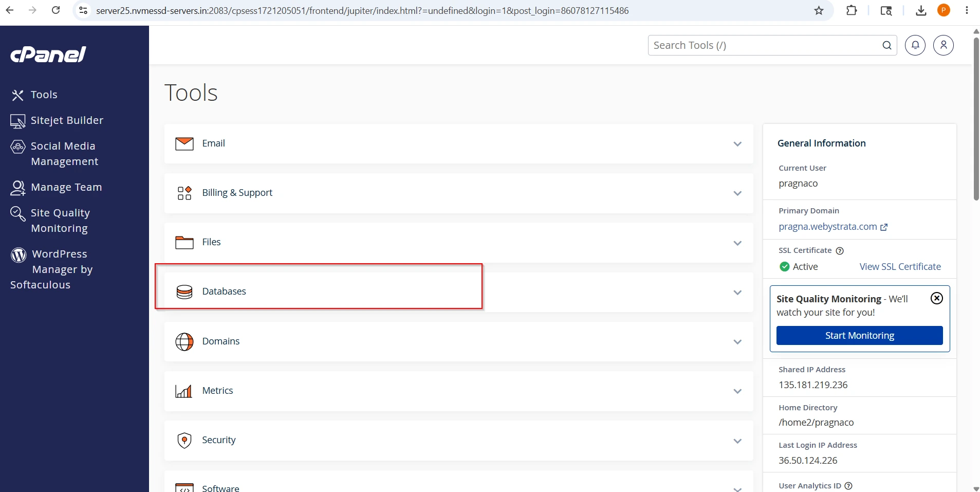Image resolution: width=980 pixels, height=492 pixels.
Task: Click the General Information heading
Action: pos(821,143)
